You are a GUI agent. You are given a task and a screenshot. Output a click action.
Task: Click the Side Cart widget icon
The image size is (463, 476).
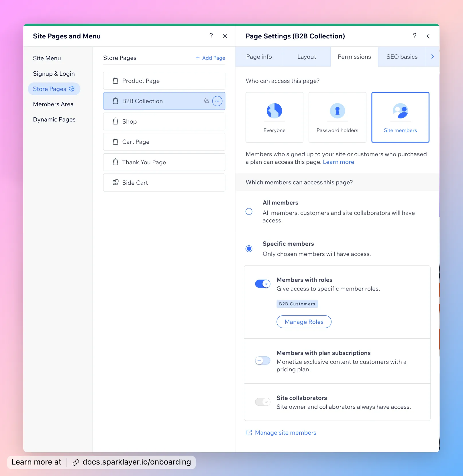click(x=115, y=182)
